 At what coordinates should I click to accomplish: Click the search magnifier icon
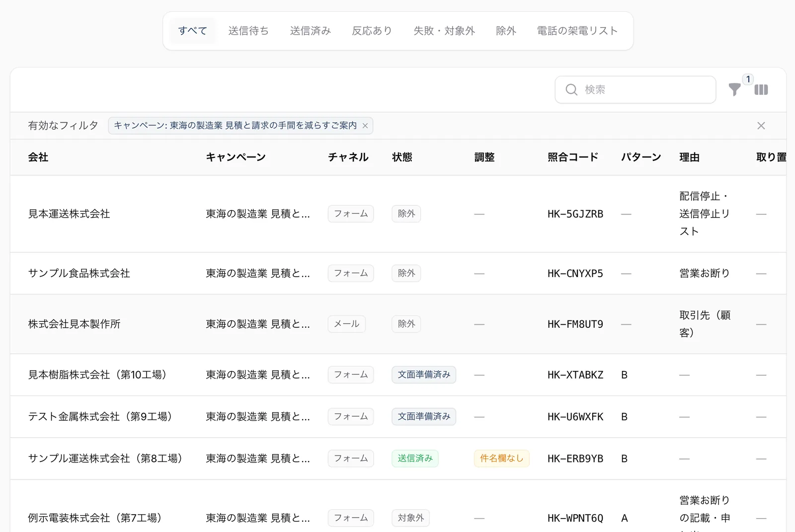(x=571, y=89)
